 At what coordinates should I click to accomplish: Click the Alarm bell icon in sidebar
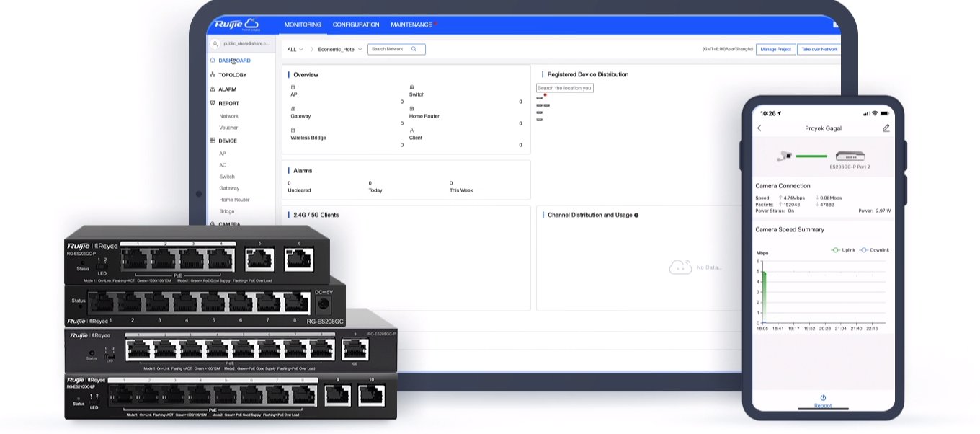(x=213, y=89)
